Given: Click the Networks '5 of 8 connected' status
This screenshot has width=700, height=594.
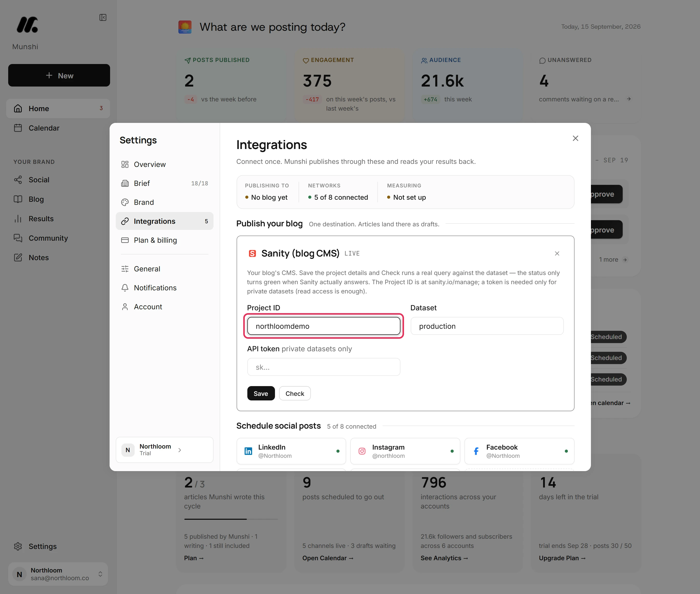Looking at the screenshot, I should (x=338, y=197).
